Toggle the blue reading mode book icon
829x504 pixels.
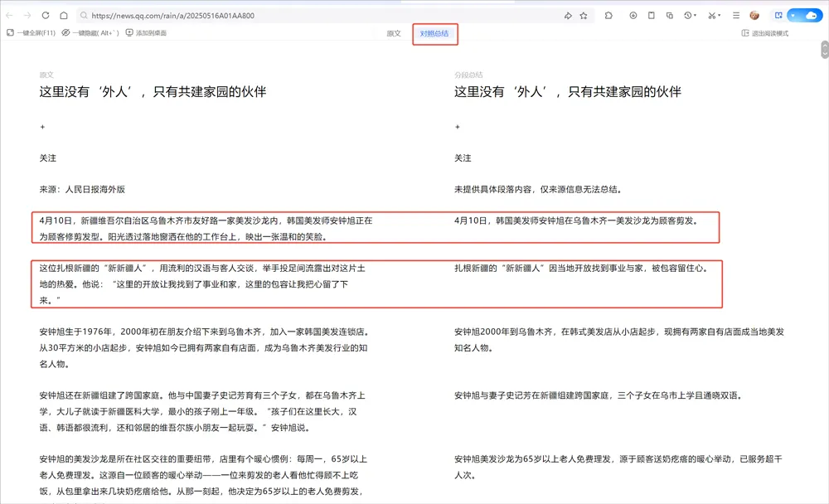coord(778,16)
